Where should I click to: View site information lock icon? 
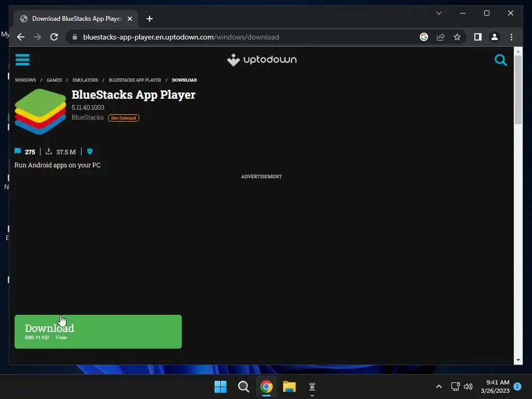75,37
